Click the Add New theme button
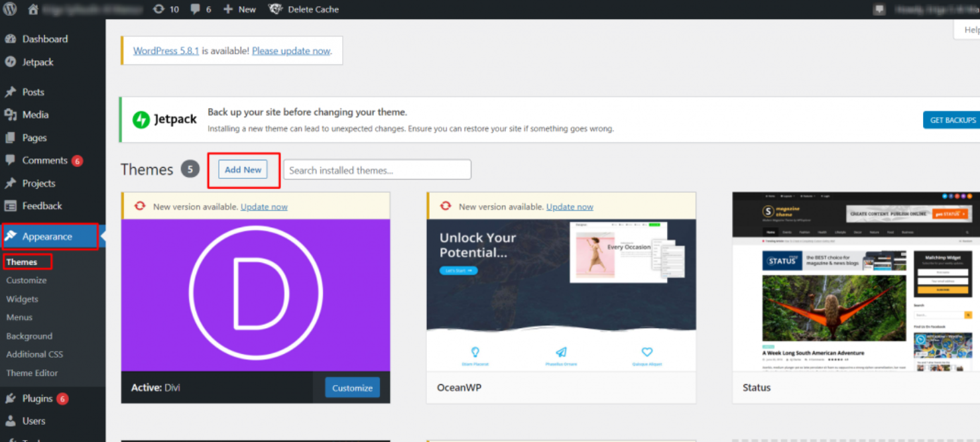Image resolution: width=980 pixels, height=442 pixels. pyautogui.click(x=243, y=170)
